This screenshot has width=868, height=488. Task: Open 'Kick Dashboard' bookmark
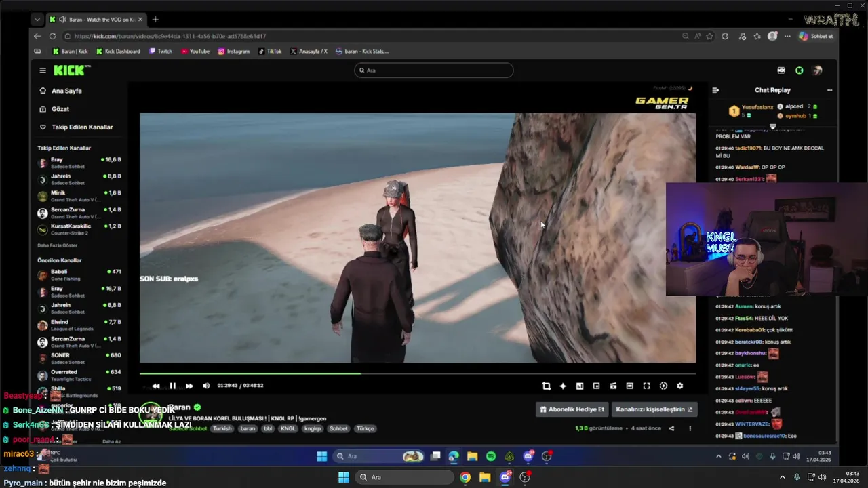[x=118, y=52]
